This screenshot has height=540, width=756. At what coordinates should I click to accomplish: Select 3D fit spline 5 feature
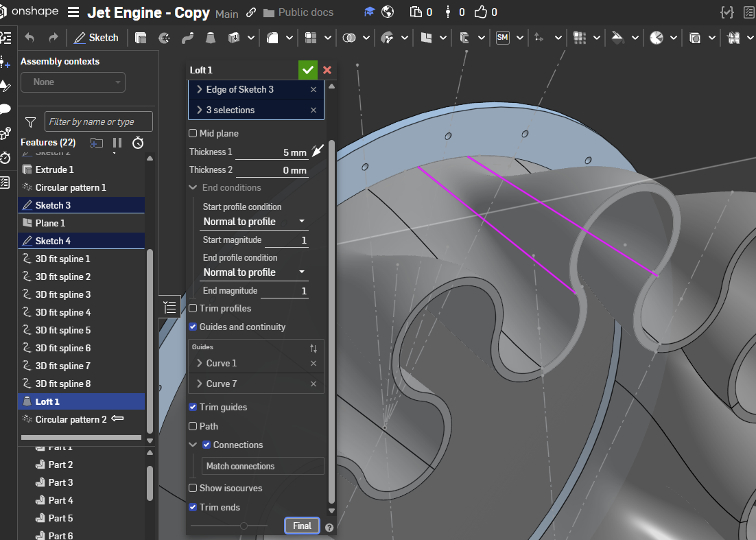81,330
